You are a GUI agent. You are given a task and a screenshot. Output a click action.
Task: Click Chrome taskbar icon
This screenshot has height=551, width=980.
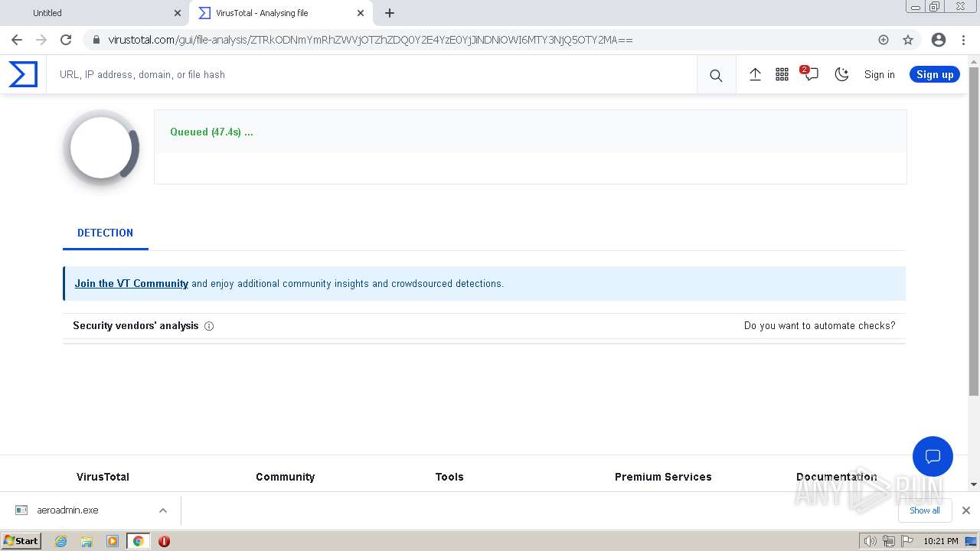click(x=139, y=541)
